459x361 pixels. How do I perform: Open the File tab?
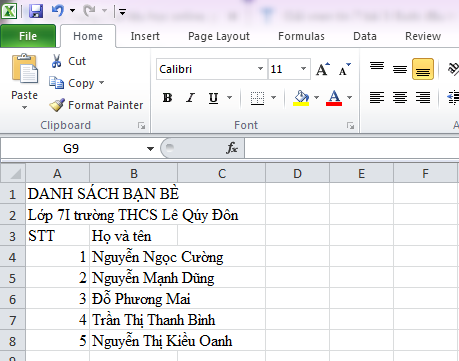coord(28,36)
